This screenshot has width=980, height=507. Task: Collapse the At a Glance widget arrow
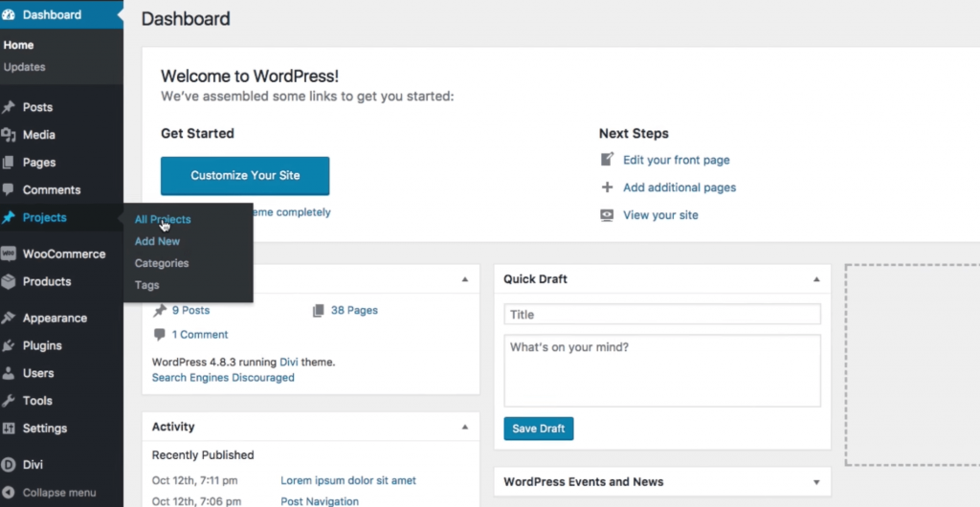[x=465, y=279]
